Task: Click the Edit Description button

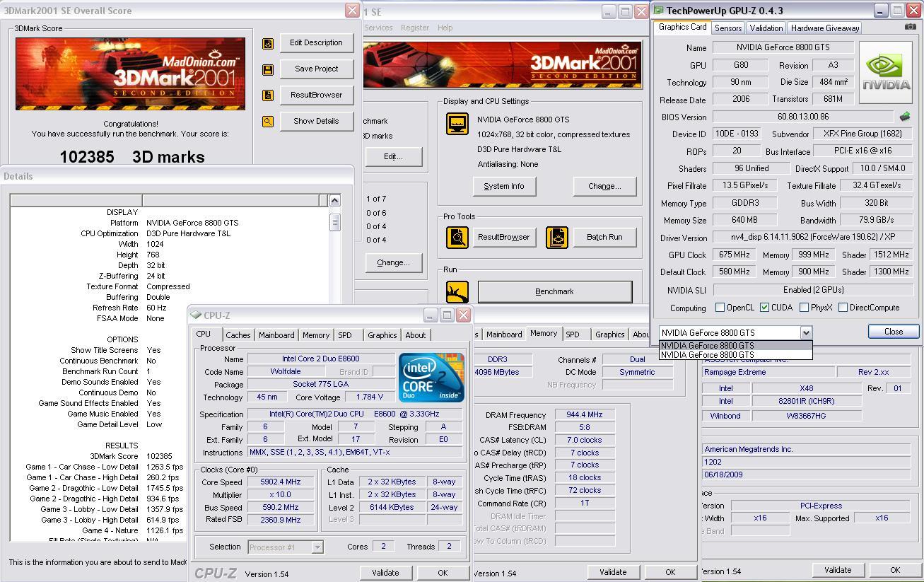Action: pyautogui.click(x=316, y=42)
